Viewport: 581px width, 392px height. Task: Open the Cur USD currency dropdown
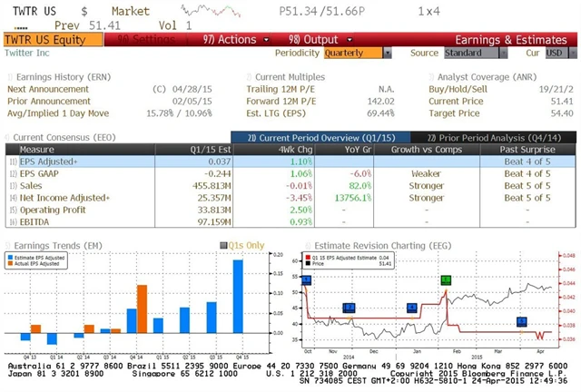tap(555, 53)
